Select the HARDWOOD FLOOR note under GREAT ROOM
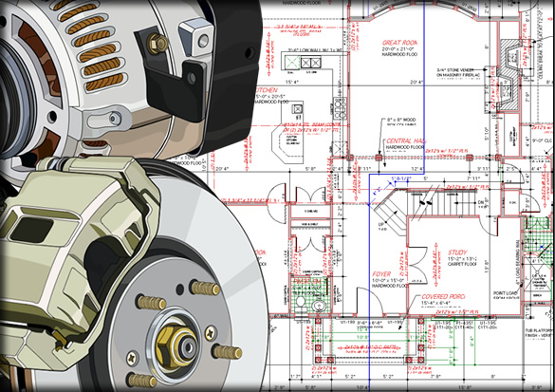555x392 pixels. 399,54
